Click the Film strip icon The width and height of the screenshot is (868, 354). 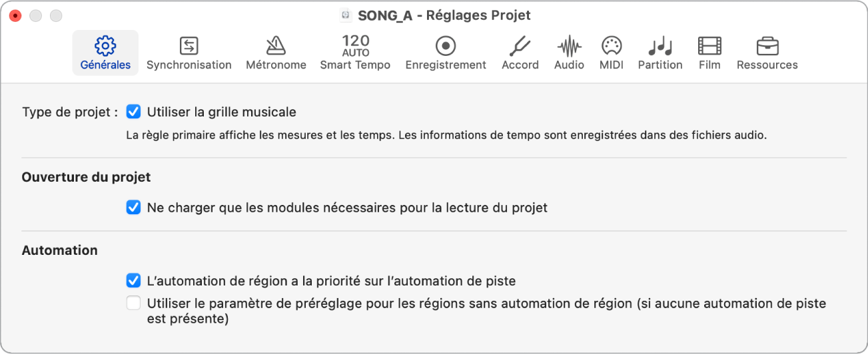pos(709,46)
